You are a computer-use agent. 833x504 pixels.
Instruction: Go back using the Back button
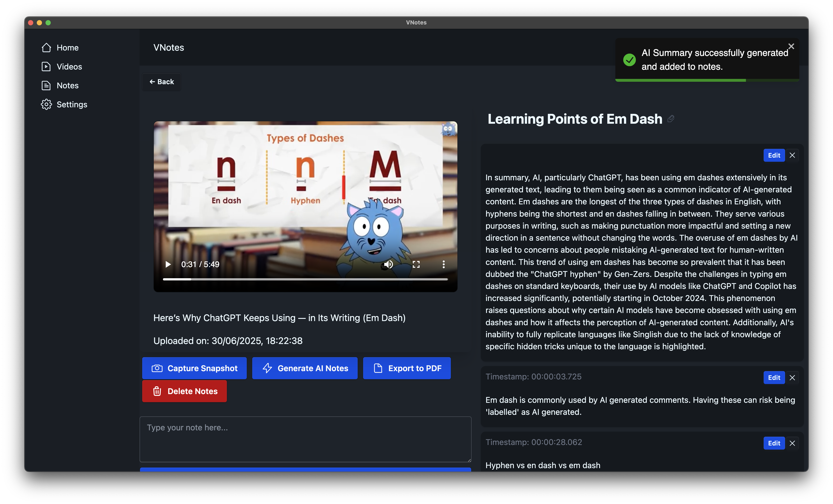click(162, 82)
